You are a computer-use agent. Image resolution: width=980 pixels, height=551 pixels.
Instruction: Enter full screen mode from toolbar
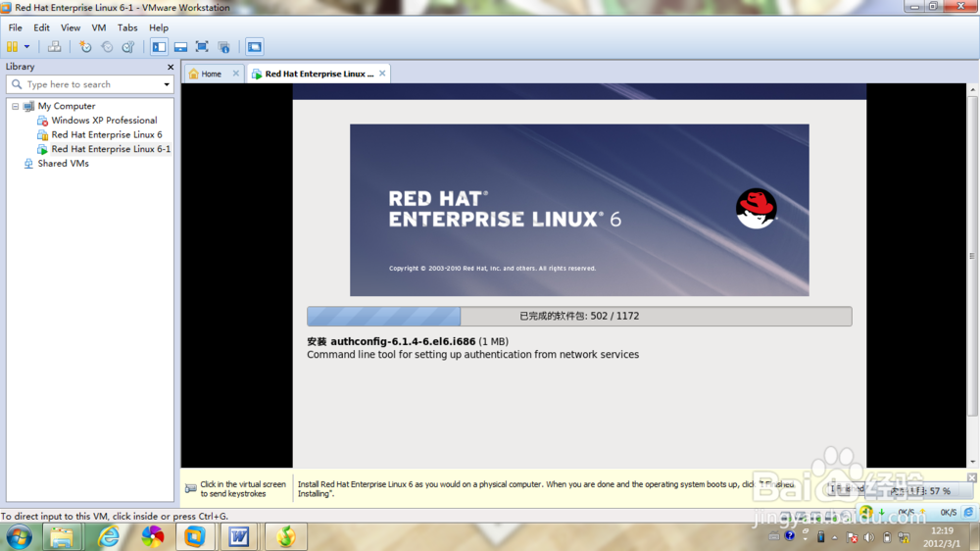tap(202, 47)
